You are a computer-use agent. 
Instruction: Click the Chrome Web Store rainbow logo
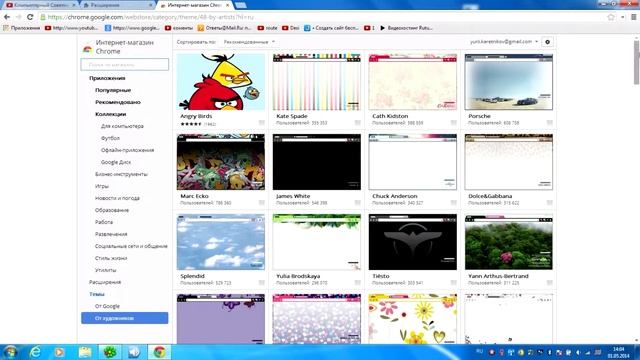tap(87, 49)
